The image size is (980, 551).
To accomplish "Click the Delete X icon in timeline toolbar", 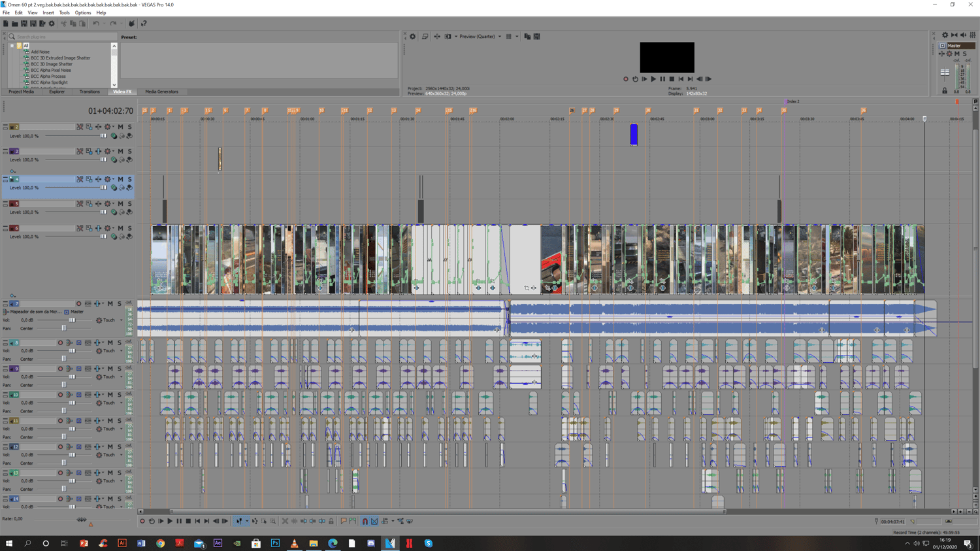I will coord(285,521).
